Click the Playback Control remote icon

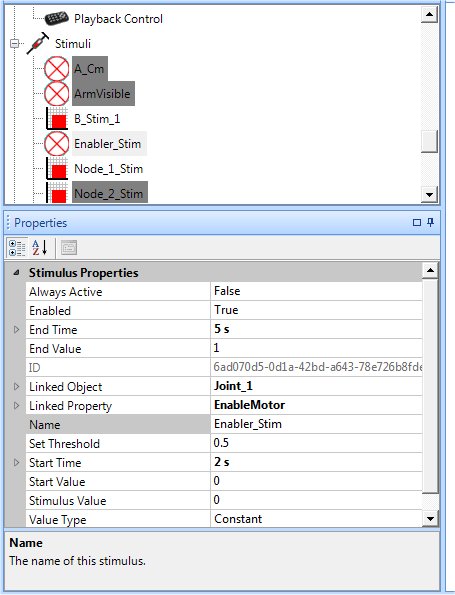(57, 18)
